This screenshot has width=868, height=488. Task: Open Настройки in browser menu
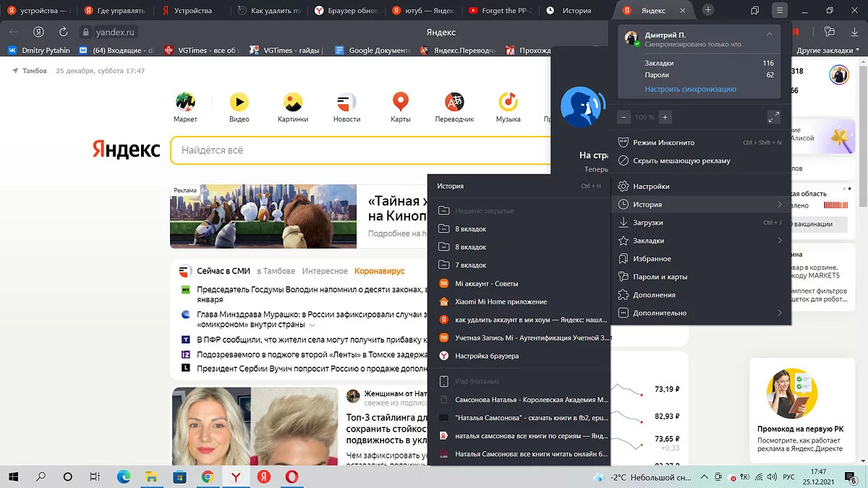click(x=651, y=187)
